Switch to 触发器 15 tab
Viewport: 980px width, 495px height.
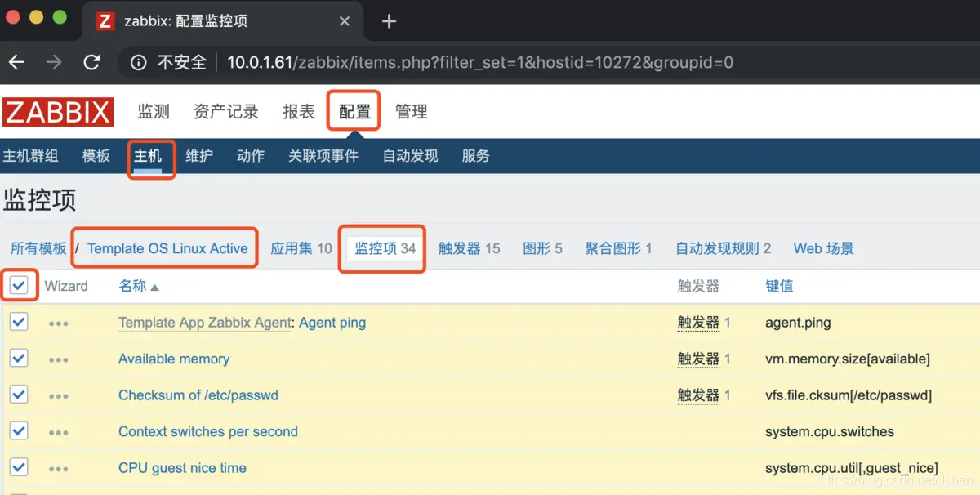[469, 248]
